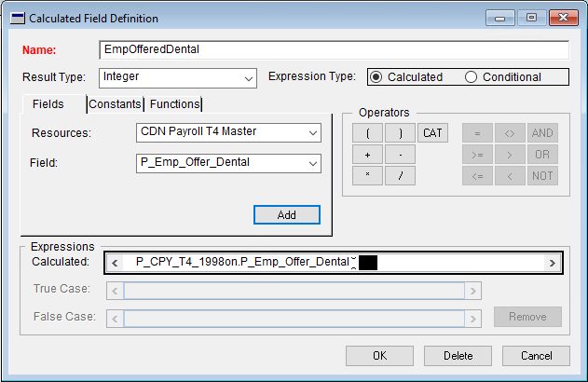Switch to the Constants tab
The image size is (588, 382).
click(x=116, y=104)
